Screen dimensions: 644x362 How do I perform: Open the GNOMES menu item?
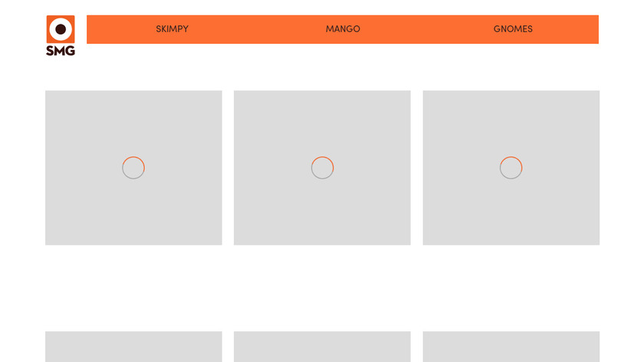coord(513,29)
